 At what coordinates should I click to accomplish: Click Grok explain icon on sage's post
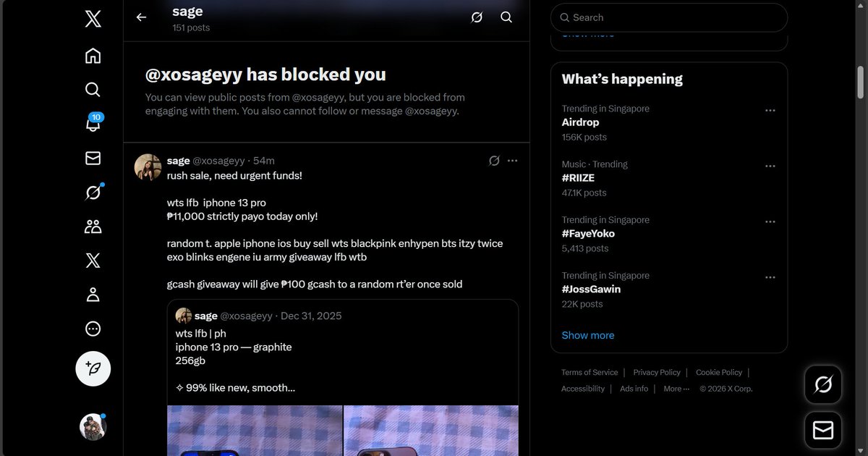(x=494, y=161)
